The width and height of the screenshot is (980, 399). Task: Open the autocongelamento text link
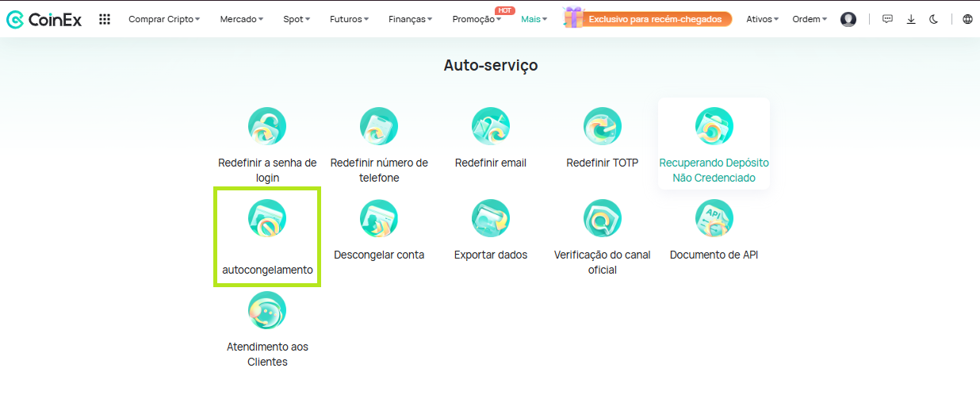pyautogui.click(x=267, y=270)
